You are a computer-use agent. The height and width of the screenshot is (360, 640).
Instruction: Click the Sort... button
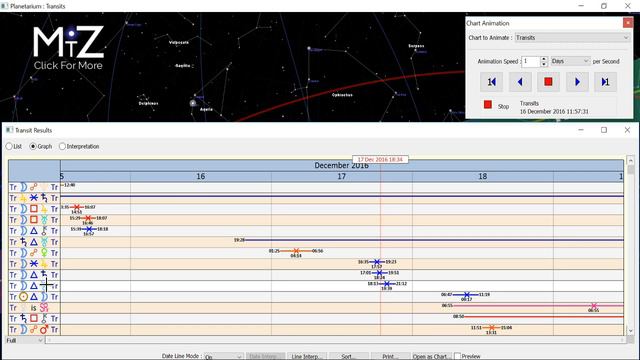(x=349, y=356)
